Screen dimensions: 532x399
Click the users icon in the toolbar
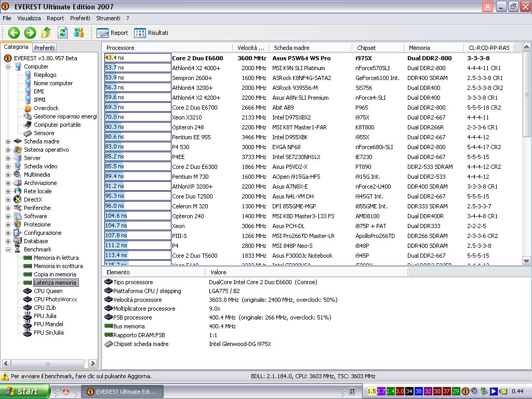[78, 33]
